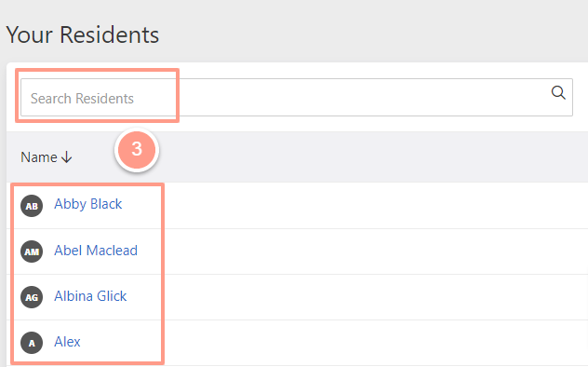This screenshot has height=367, width=588.
Task: Open Abby Black's resident profile
Action: coord(88,204)
